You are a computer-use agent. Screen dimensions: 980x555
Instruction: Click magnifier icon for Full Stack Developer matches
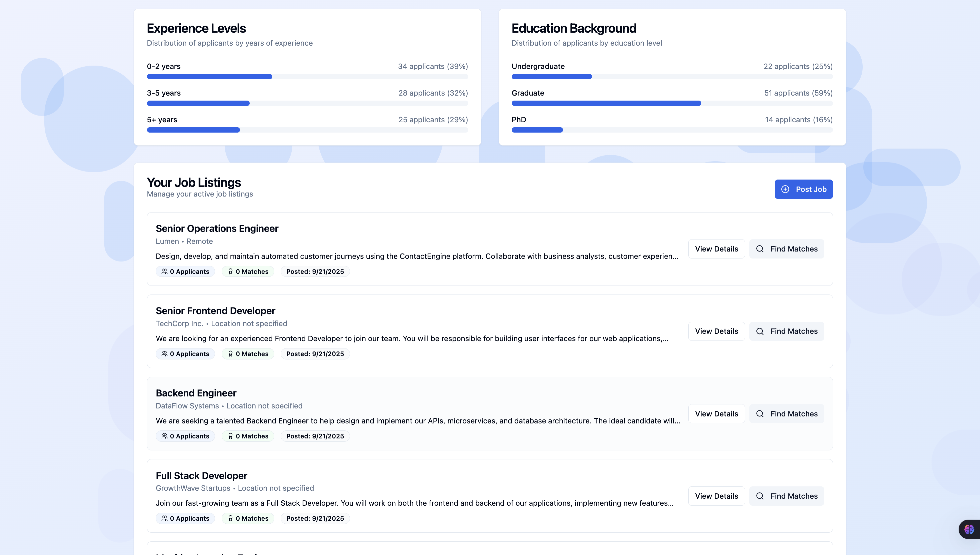click(760, 496)
